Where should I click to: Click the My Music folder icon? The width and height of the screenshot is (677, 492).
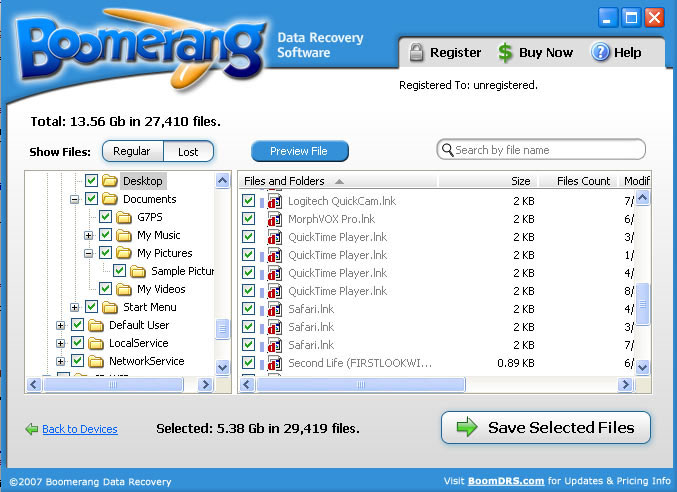point(124,235)
